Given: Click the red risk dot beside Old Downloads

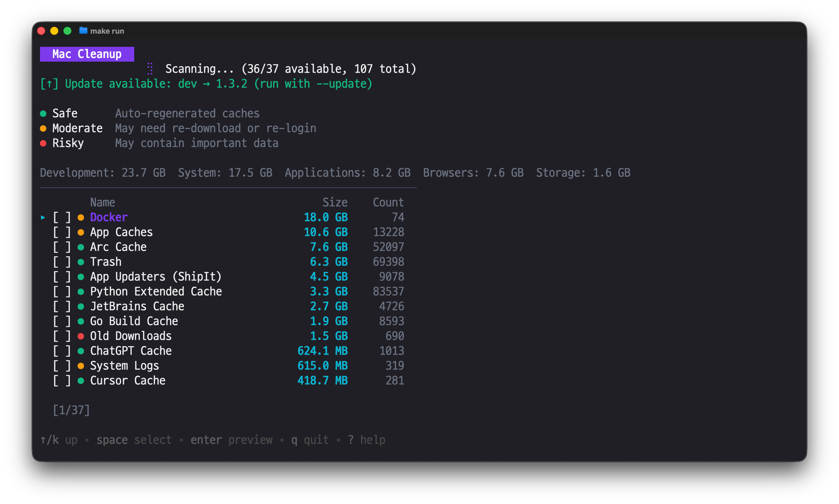Looking at the screenshot, I should pos(81,336).
